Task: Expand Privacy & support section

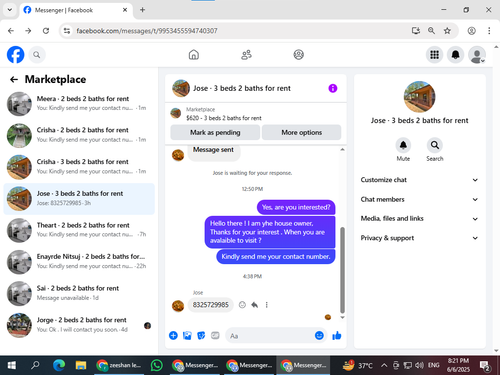Action: (419, 238)
